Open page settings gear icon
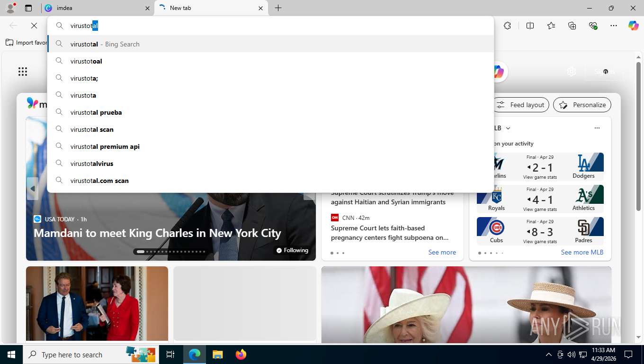The image size is (644, 364). tap(572, 72)
